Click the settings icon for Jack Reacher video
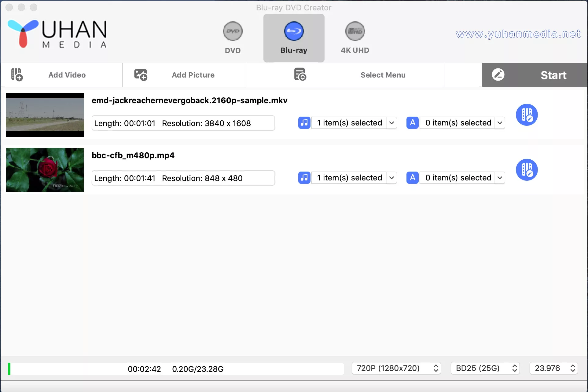The height and width of the screenshot is (392, 588). (527, 114)
